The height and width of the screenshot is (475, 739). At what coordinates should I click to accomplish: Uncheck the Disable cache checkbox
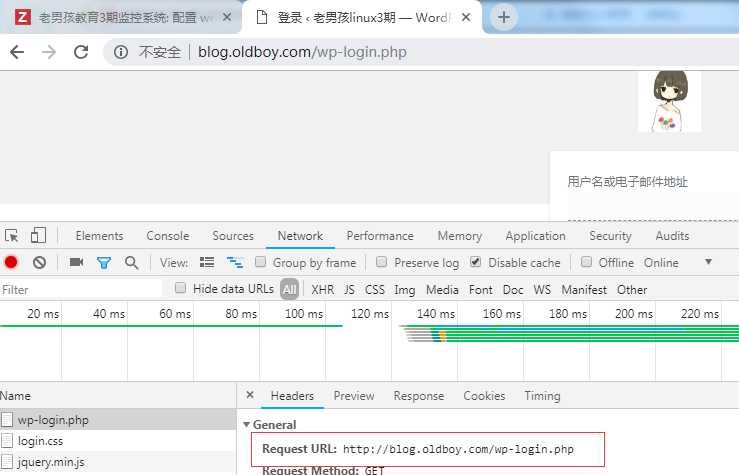pyautogui.click(x=475, y=262)
